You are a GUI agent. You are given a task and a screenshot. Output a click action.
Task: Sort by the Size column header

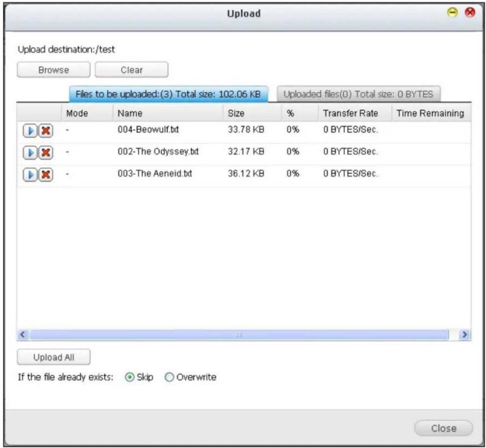tap(252, 113)
